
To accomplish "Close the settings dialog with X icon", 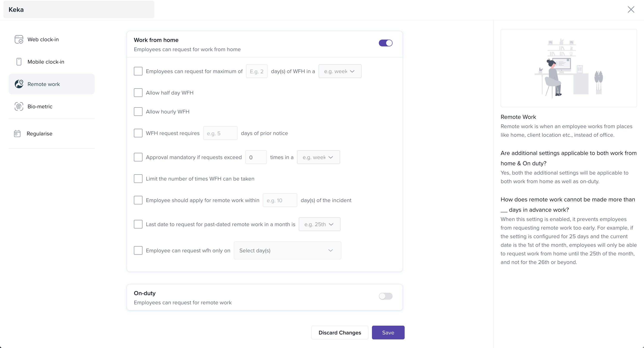I will pos(631,9).
